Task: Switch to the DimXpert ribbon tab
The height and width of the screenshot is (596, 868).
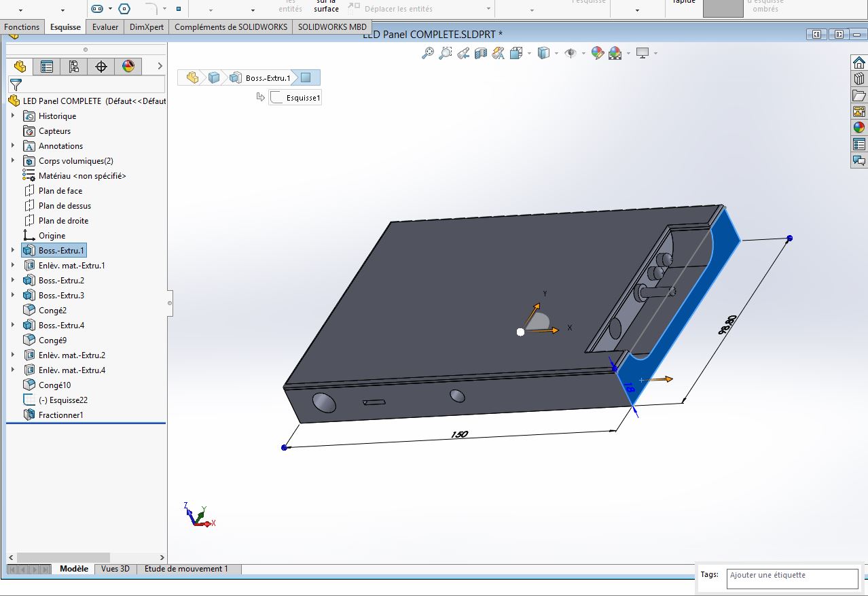Action: 147,27
